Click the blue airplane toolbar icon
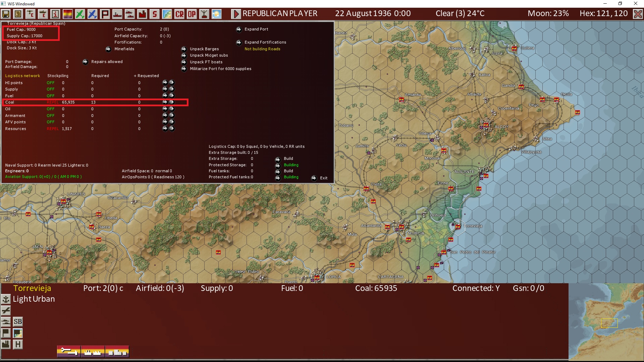The image size is (644, 362). click(93, 14)
